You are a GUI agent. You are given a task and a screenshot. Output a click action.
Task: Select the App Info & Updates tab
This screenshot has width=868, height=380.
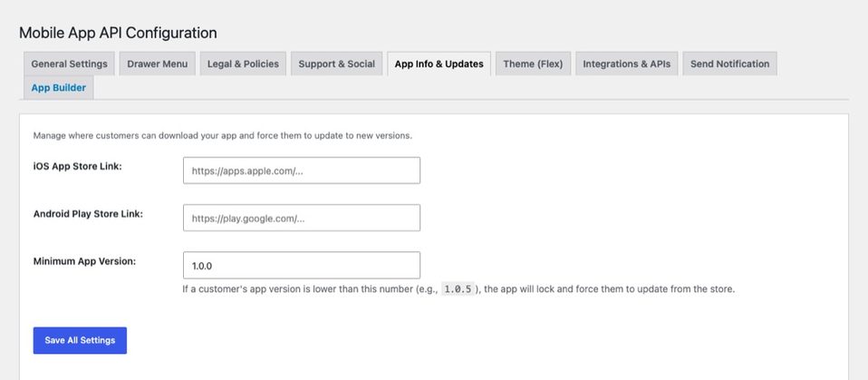coord(439,63)
